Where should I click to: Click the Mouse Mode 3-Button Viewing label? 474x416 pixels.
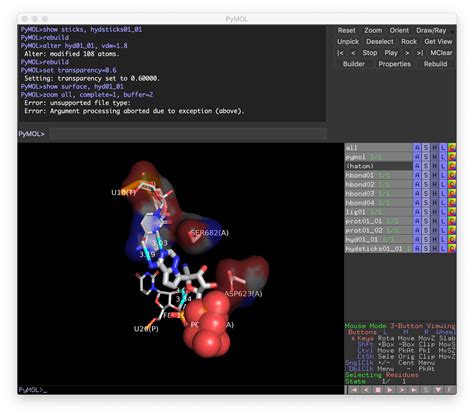(x=400, y=326)
